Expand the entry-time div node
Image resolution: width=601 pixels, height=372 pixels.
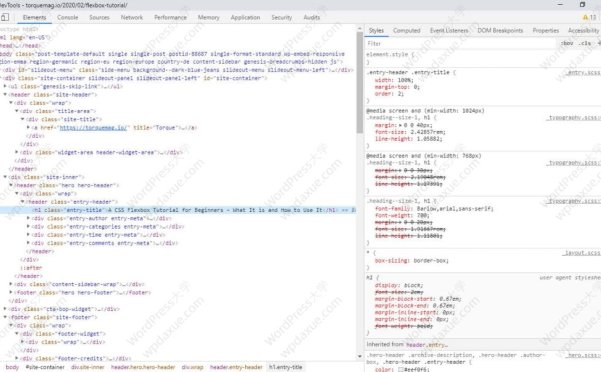pos(28,235)
